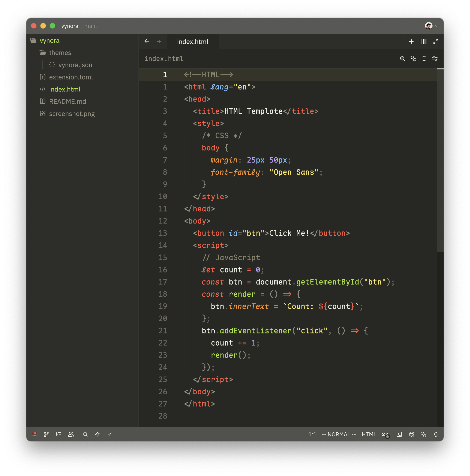Screen dimensions: 470x476
Task: Place cursor on the <!--HTML--> comment line
Action: pos(209,75)
